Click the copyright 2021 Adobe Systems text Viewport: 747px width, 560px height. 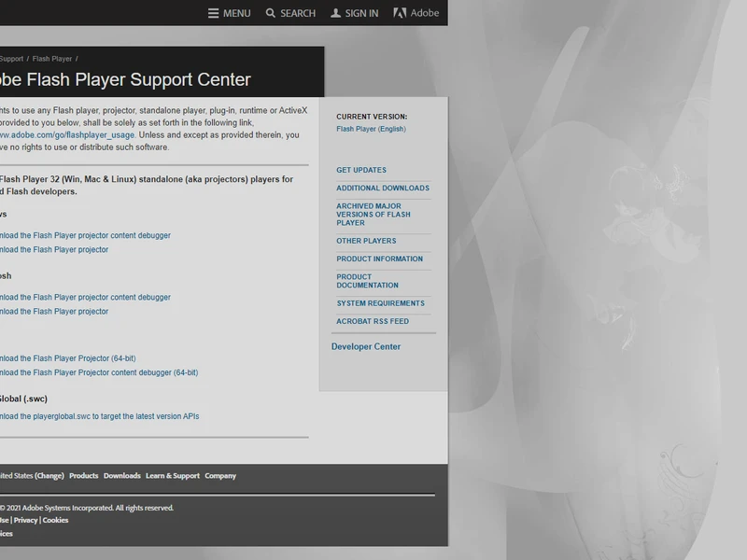(87, 508)
